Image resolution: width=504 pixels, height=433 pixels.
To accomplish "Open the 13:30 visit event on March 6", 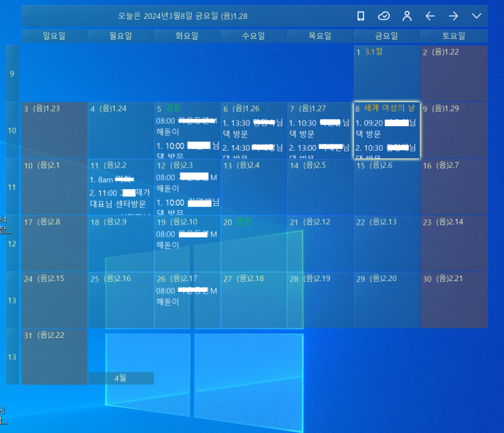I will (x=253, y=128).
